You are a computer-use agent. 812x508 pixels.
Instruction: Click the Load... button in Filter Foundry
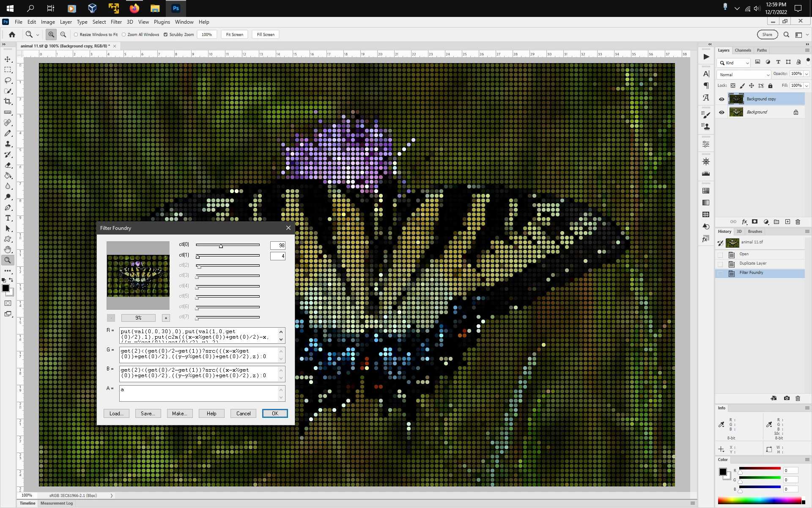point(116,414)
